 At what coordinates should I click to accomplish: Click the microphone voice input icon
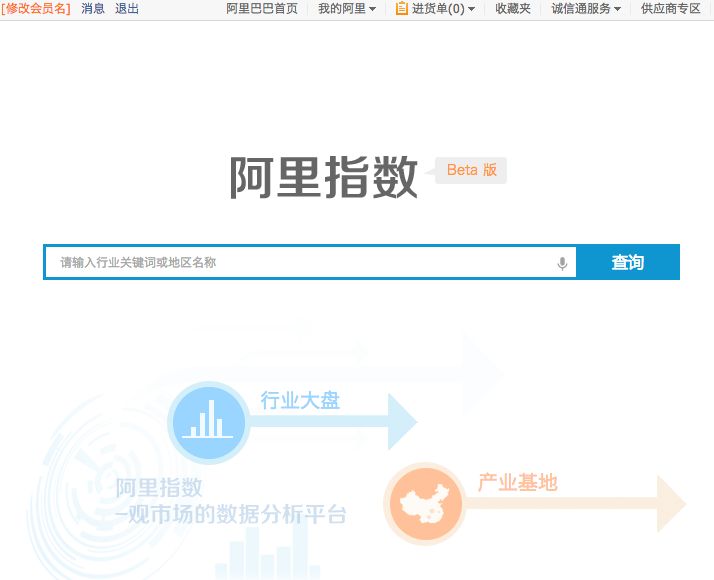click(x=562, y=263)
